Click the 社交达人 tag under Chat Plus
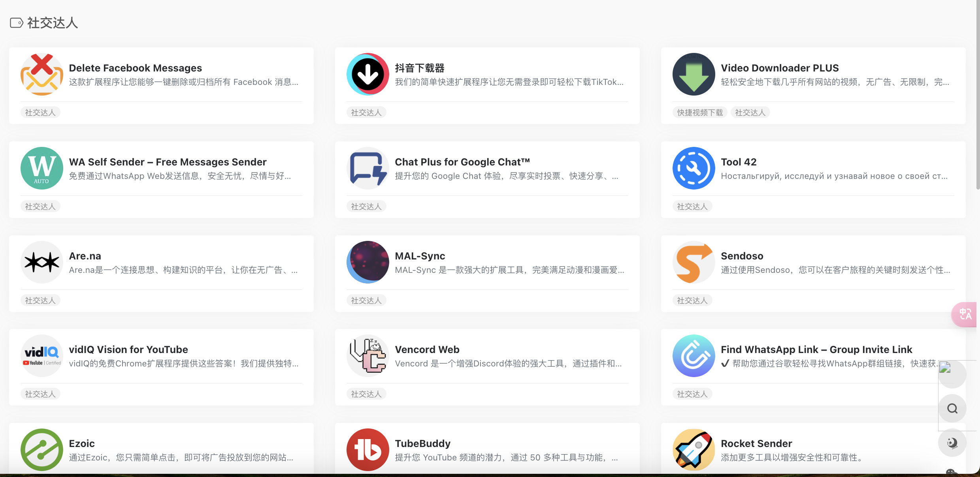The height and width of the screenshot is (477, 980). (x=366, y=207)
